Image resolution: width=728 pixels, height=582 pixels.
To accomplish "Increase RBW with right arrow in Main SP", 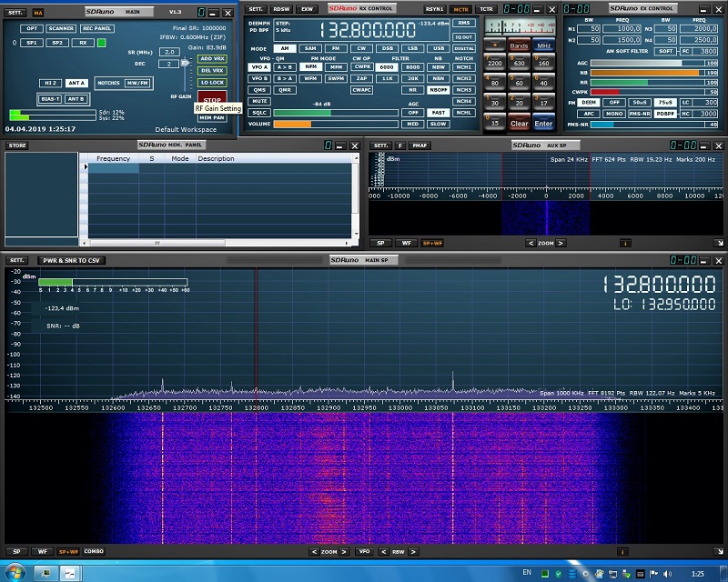I will pos(413,552).
